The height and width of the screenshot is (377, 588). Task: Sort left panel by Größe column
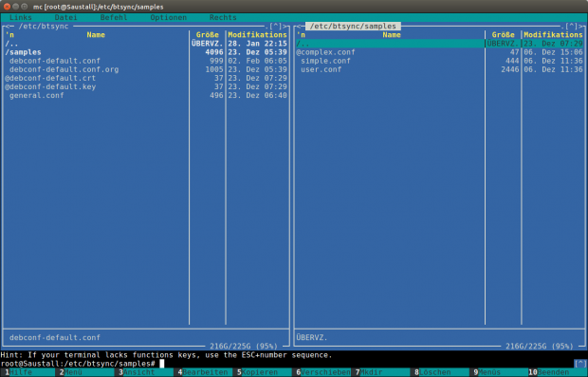tap(207, 35)
